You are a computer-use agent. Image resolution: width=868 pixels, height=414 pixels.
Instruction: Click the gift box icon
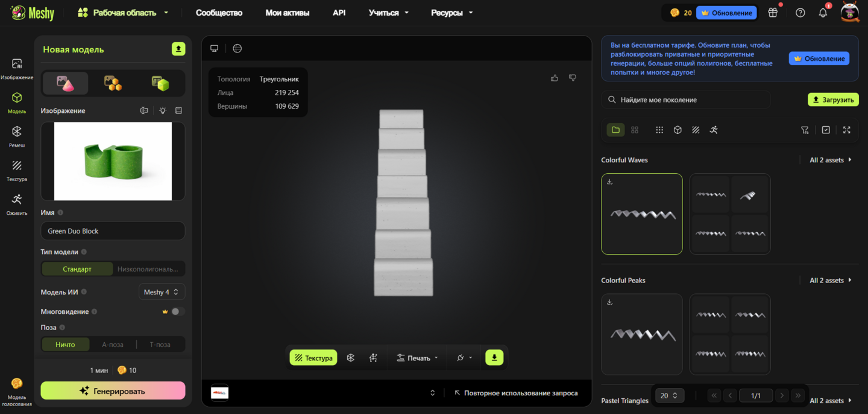773,13
